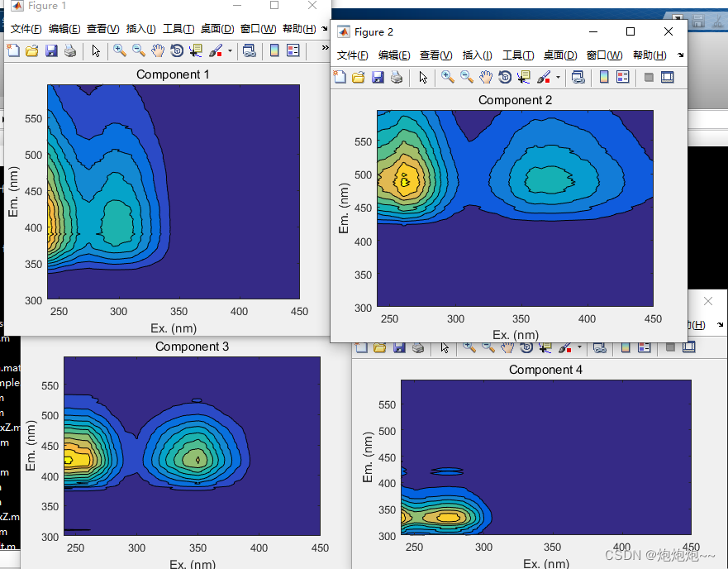Select Rotate 3D tool in Figure 2
The width and height of the screenshot is (728, 569).
point(505,77)
